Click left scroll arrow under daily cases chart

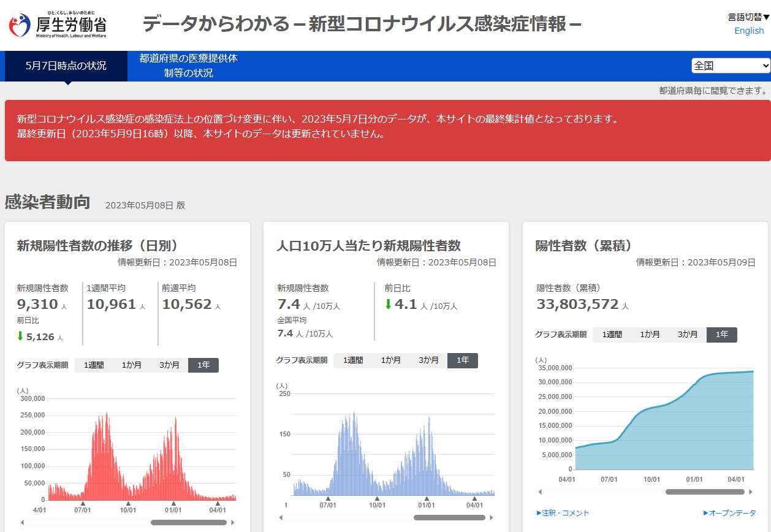coord(23,523)
